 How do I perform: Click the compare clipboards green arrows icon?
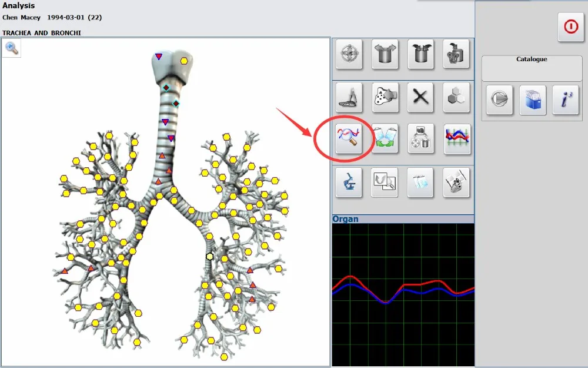385,138
